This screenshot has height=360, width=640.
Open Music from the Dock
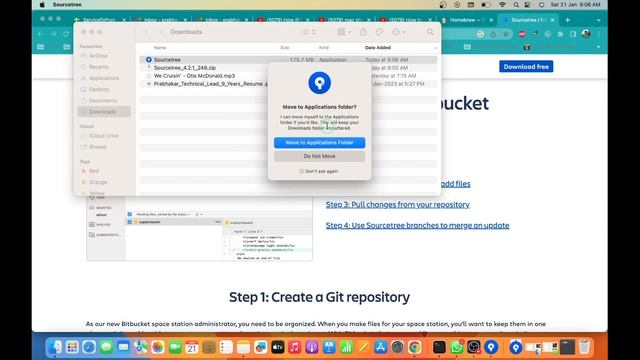tap(295, 347)
